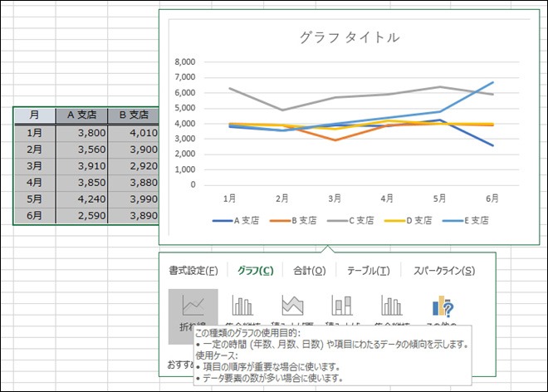Choose the clustered column icon beside 折れ線
This screenshot has width=548, height=392.
[x=243, y=306]
